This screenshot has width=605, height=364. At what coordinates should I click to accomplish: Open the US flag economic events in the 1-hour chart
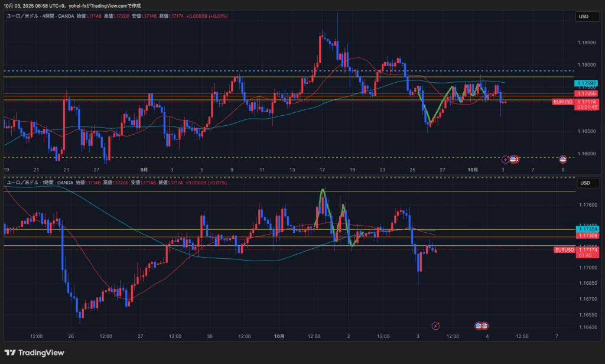tap(482, 326)
